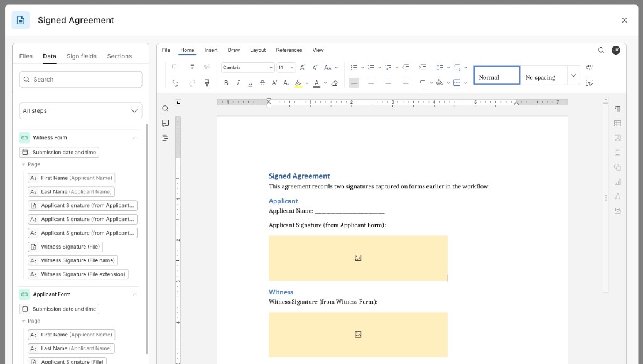Image resolution: width=643 pixels, height=364 pixels.
Task: Justify the paragraph text
Action: pyautogui.click(x=405, y=83)
